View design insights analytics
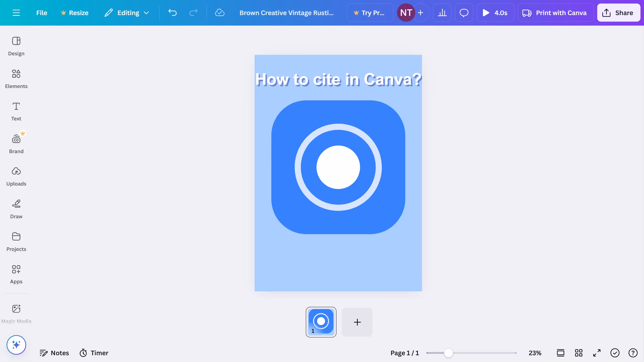Image resolution: width=644 pixels, height=362 pixels. click(x=442, y=13)
